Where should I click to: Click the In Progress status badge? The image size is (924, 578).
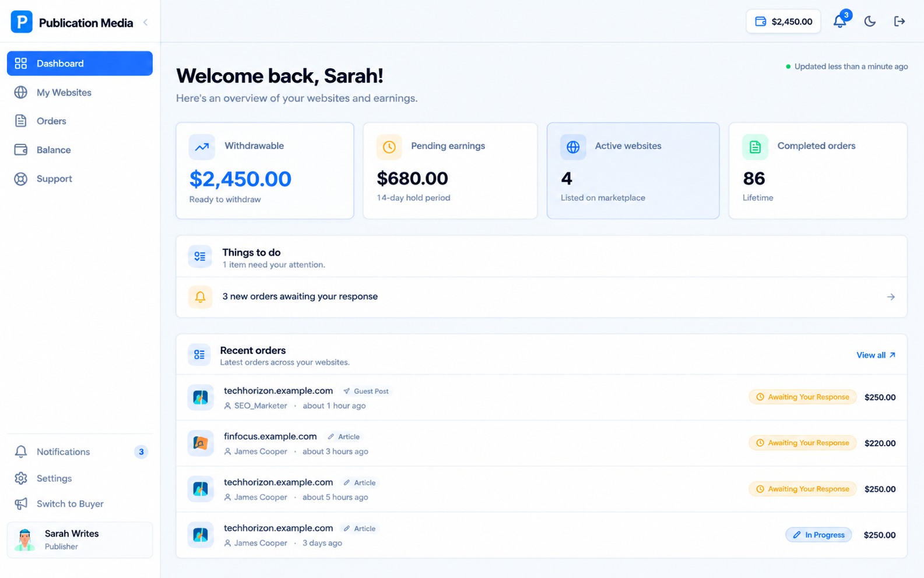pyautogui.click(x=818, y=535)
